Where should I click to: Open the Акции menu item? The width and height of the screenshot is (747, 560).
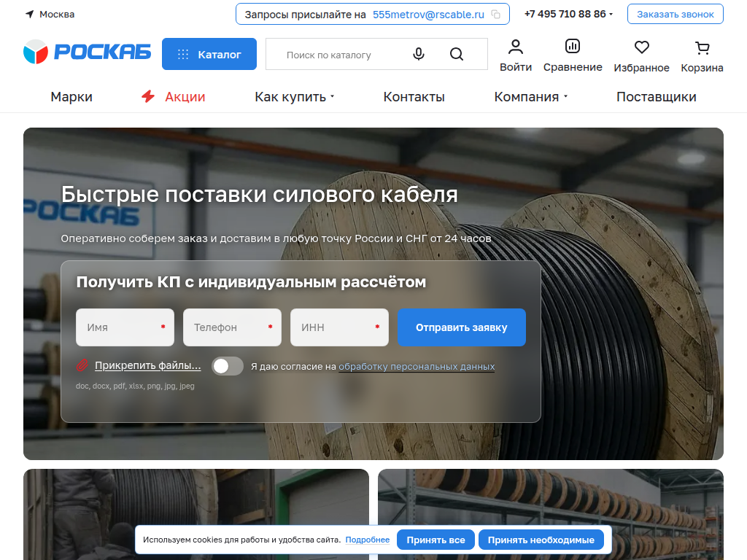185,97
